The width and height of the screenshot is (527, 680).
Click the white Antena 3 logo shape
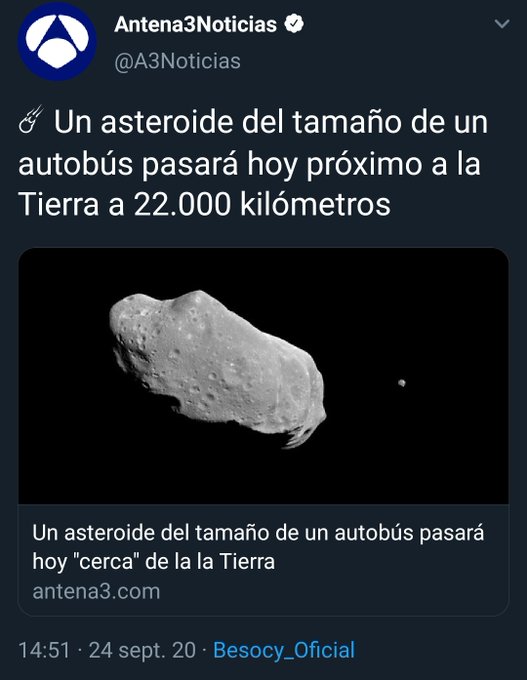coord(57,42)
